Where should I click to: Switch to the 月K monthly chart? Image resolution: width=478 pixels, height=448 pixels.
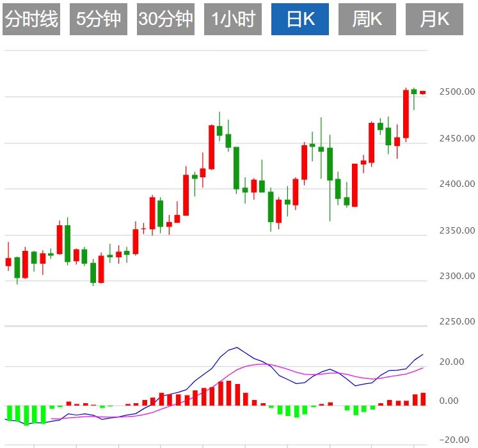tap(434, 19)
